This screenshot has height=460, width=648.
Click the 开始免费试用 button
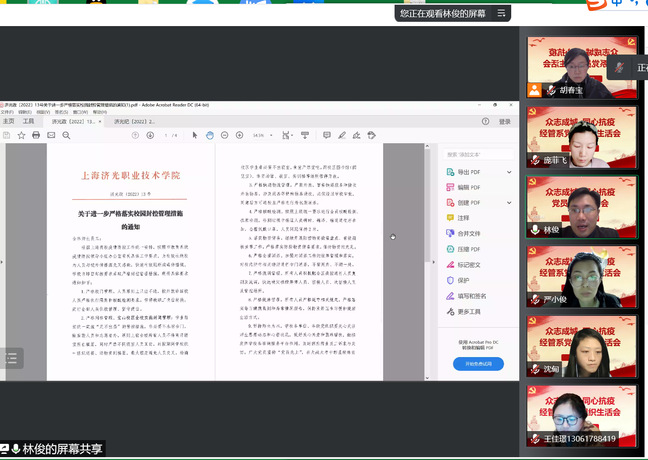coord(478,363)
